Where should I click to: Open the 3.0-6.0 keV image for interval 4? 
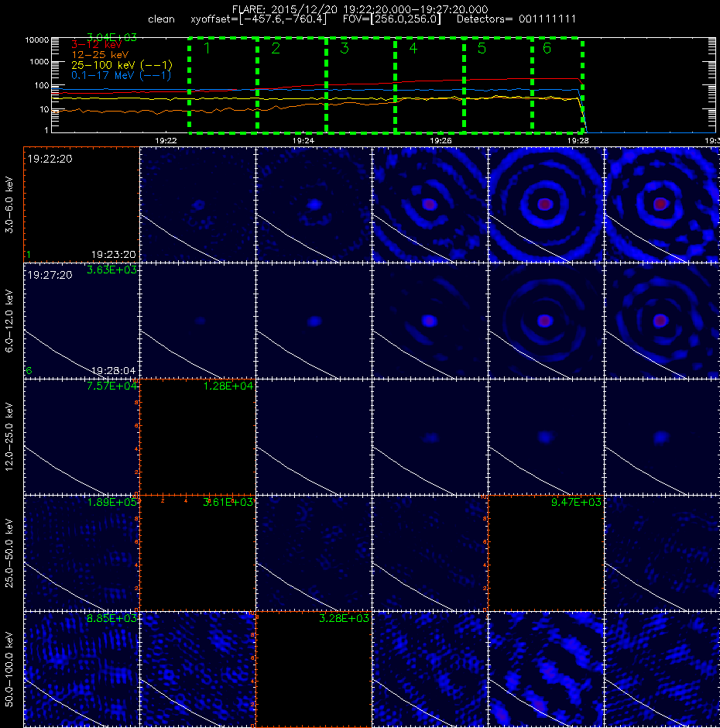430,204
